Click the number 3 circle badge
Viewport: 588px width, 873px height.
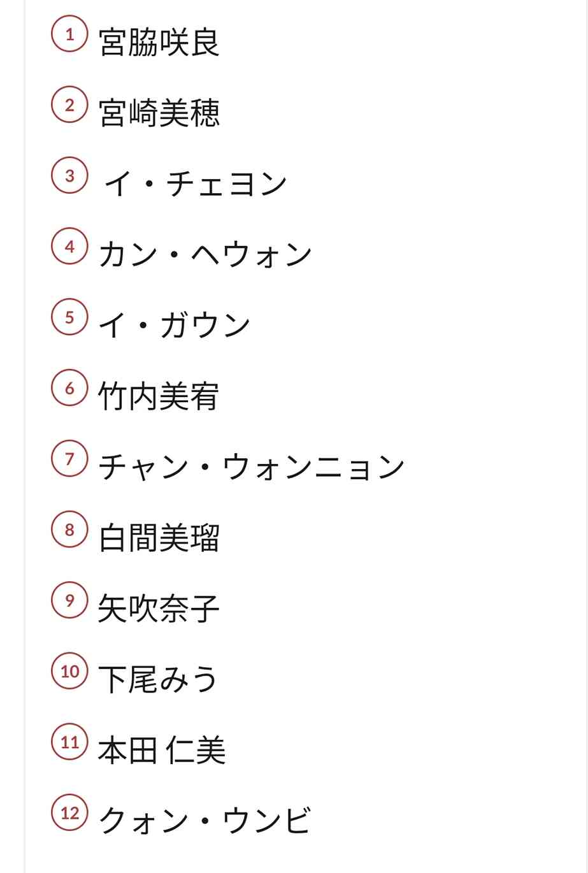[69, 176]
